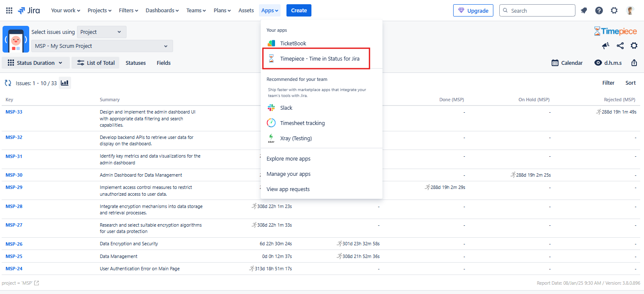Screen dimensions: 644x294
Task: Expand the MSP - My Scrum Project selector
Action: point(102,46)
